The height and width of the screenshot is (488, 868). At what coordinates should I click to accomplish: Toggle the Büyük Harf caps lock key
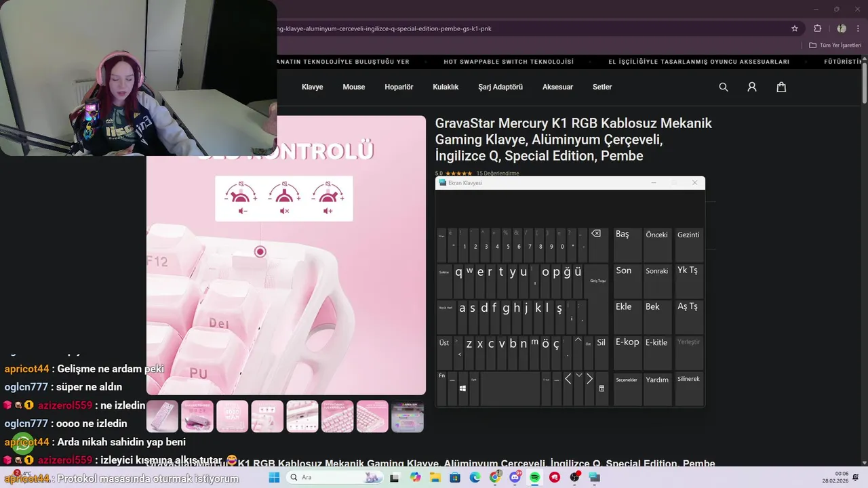click(x=446, y=317)
